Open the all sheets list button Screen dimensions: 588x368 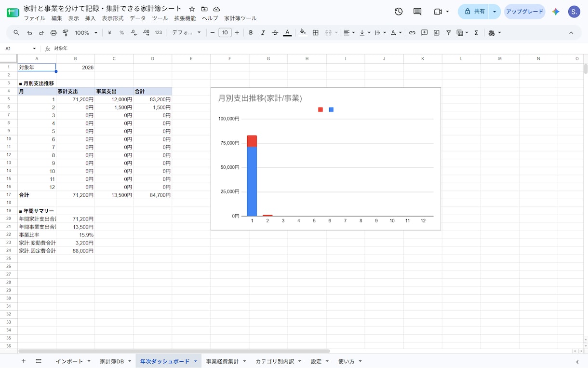click(39, 361)
